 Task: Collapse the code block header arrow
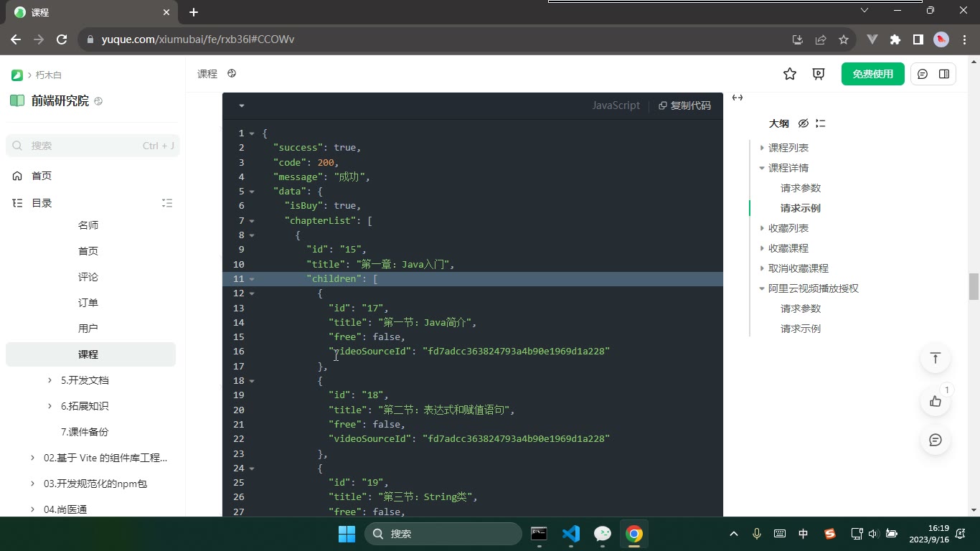pos(242,105)
